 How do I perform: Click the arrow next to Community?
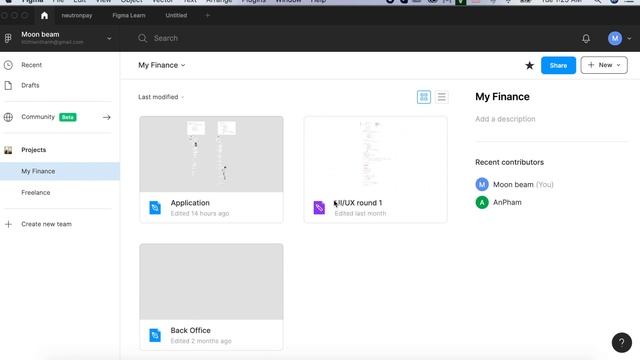(x=107, y=117)
